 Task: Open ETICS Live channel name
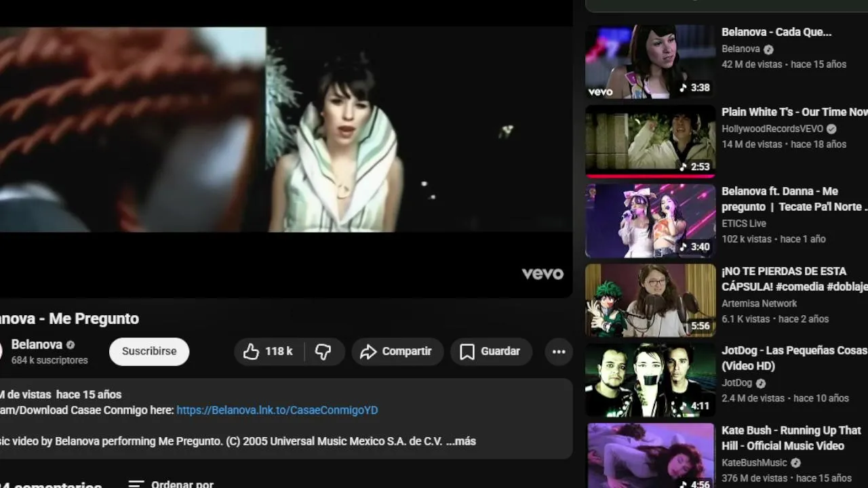(x=744, y=223)
